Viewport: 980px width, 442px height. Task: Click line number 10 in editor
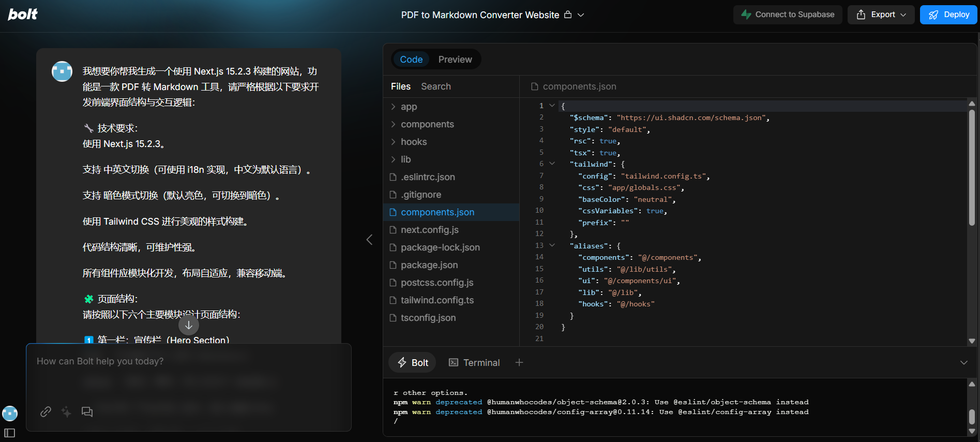click(539, 210)
